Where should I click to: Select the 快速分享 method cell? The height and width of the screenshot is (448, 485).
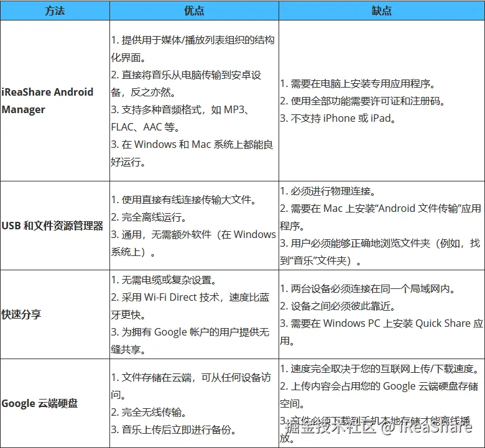pos(55,314)
